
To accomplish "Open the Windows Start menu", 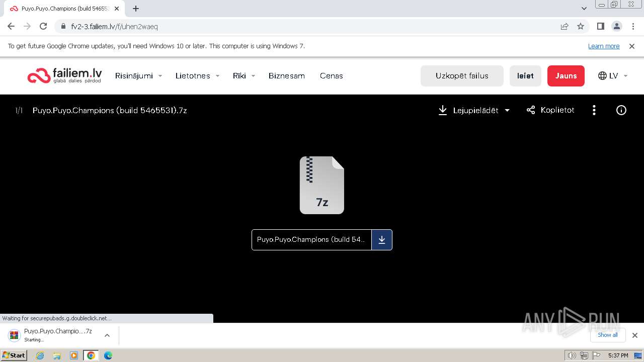I will tap(14, 355).
